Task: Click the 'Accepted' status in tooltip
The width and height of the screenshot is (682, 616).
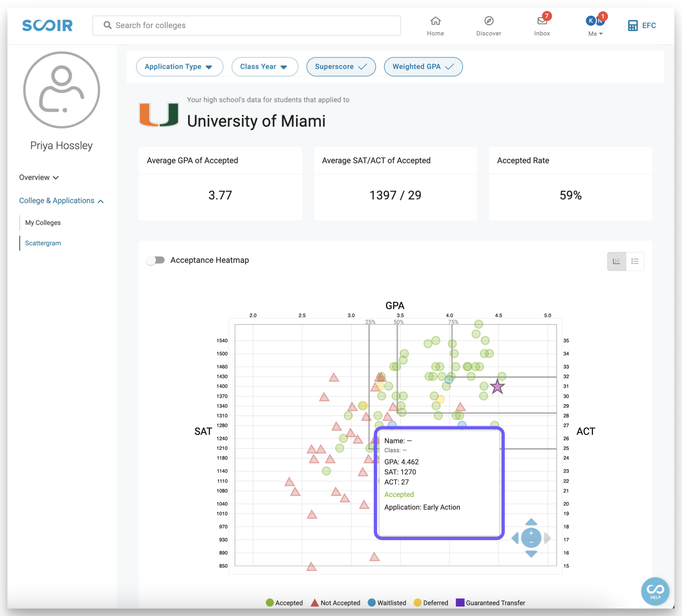Action: coord(399,495)
